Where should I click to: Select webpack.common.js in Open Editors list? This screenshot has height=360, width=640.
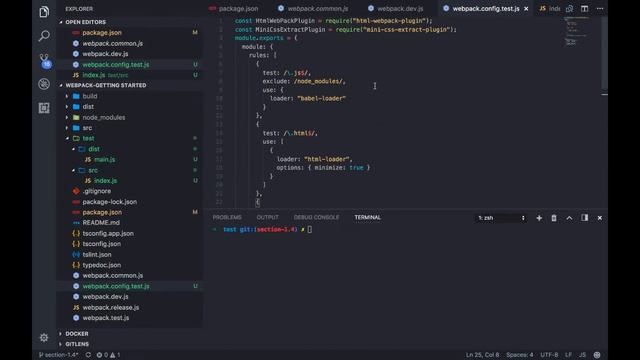point(113,43)
